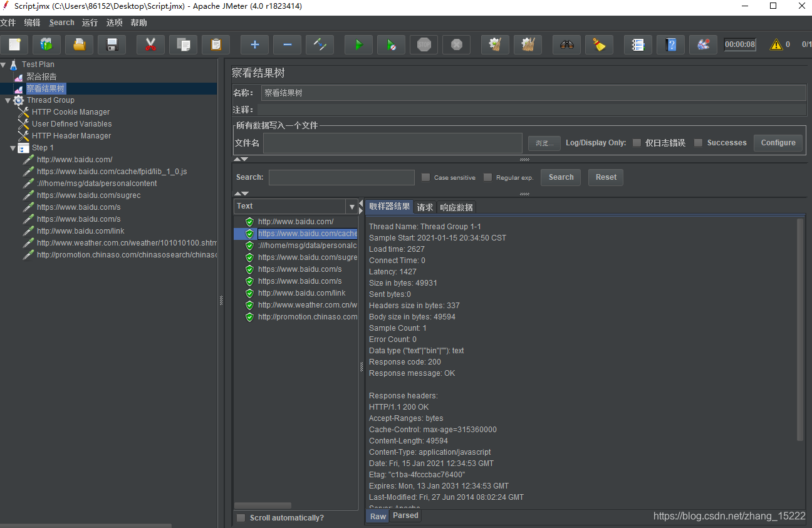Click the 名称 name input field
Screen dimensions: 812x528
tap(533, 93)
